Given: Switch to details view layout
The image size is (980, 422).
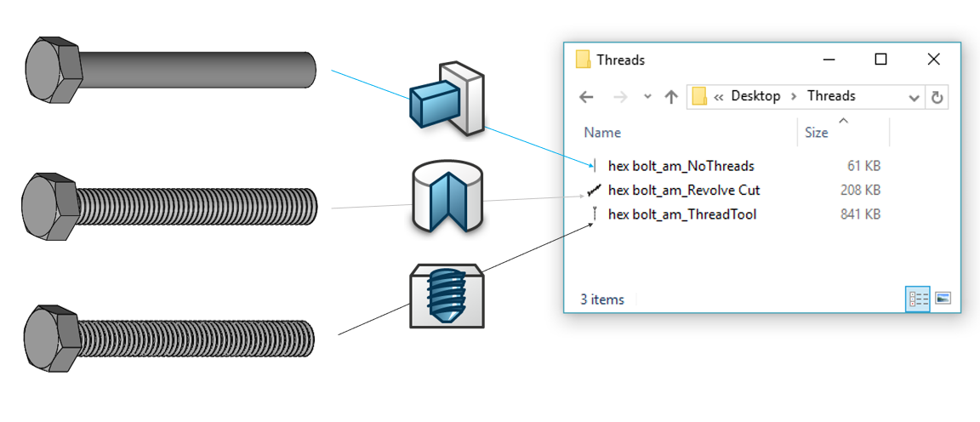Looking at the screenshot, I should point(918,299).
